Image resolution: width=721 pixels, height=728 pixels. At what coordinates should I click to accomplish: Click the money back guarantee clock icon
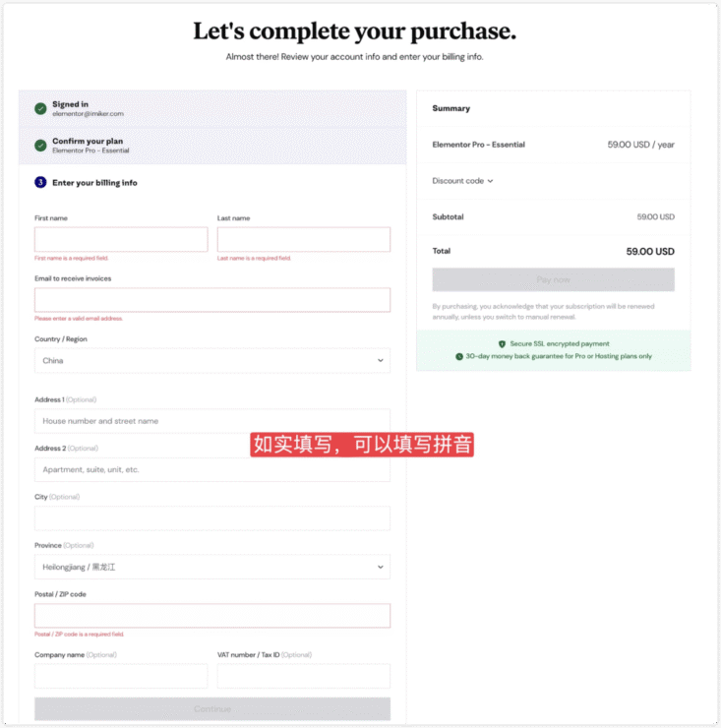click(x=459, y=356)
